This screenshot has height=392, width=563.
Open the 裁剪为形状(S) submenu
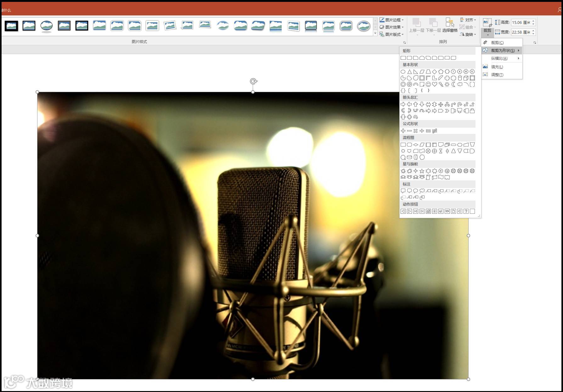pos(502,50)
